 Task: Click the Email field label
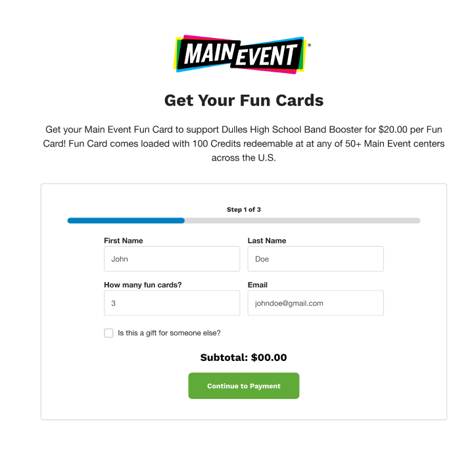click(258, 285)
